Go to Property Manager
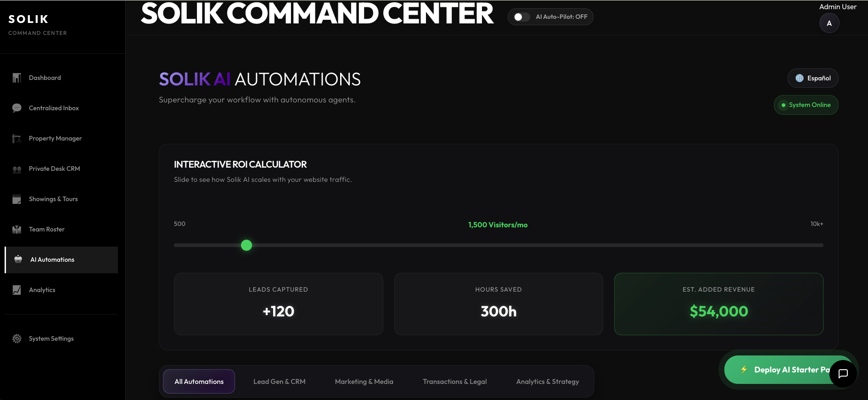The image size is (868, 400). (x=62, y=138)
